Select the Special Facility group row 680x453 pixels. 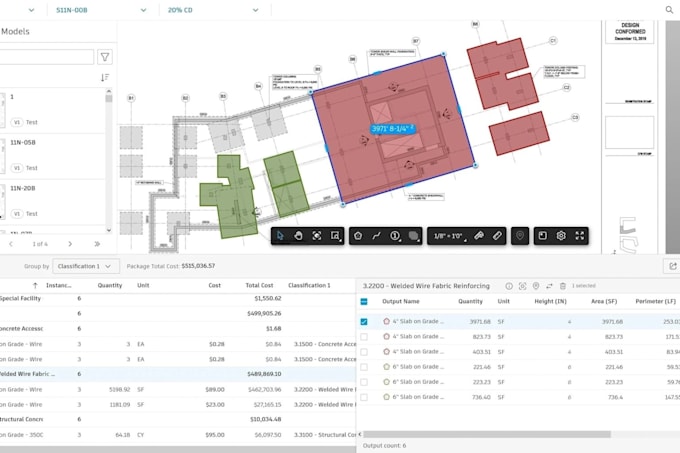coord(178,299)
